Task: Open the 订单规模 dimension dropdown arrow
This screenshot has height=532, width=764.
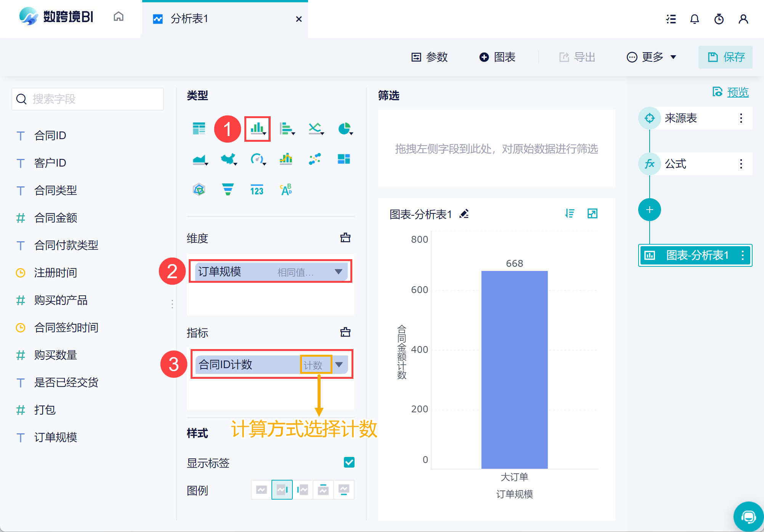Action: [x=339, y=272]
